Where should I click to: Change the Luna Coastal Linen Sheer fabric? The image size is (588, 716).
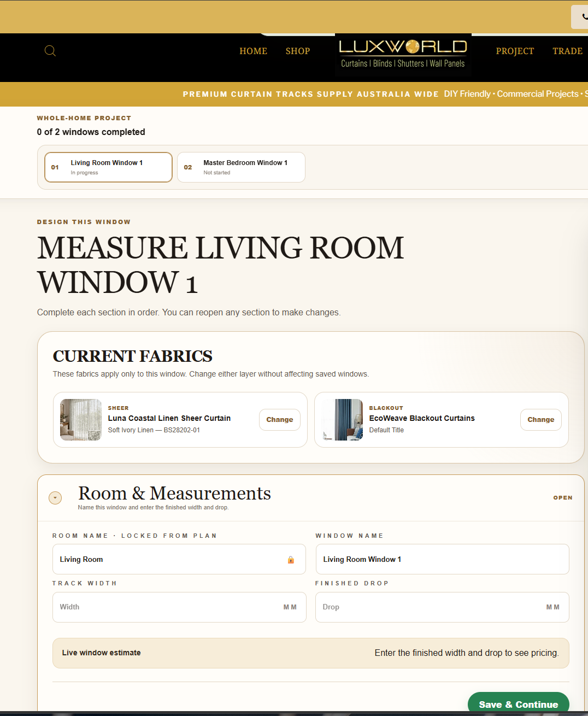(x=280, y=420)
